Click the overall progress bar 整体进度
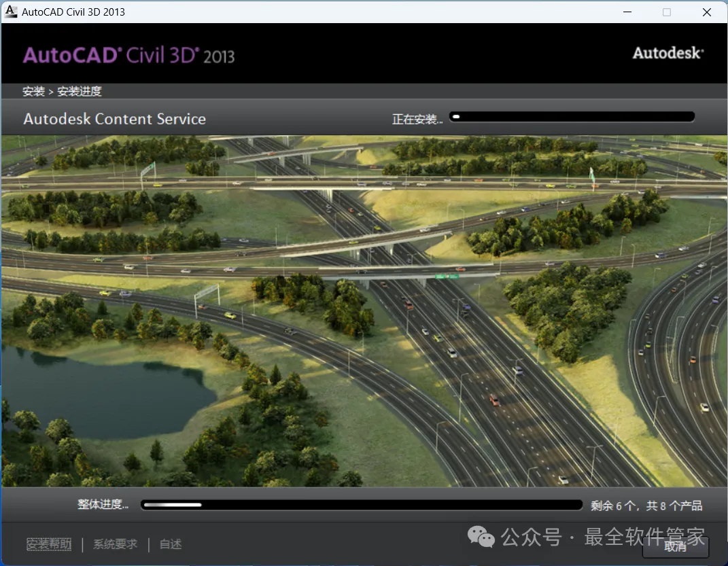Viewport: 728px width, 566px height. click(362, 505)
